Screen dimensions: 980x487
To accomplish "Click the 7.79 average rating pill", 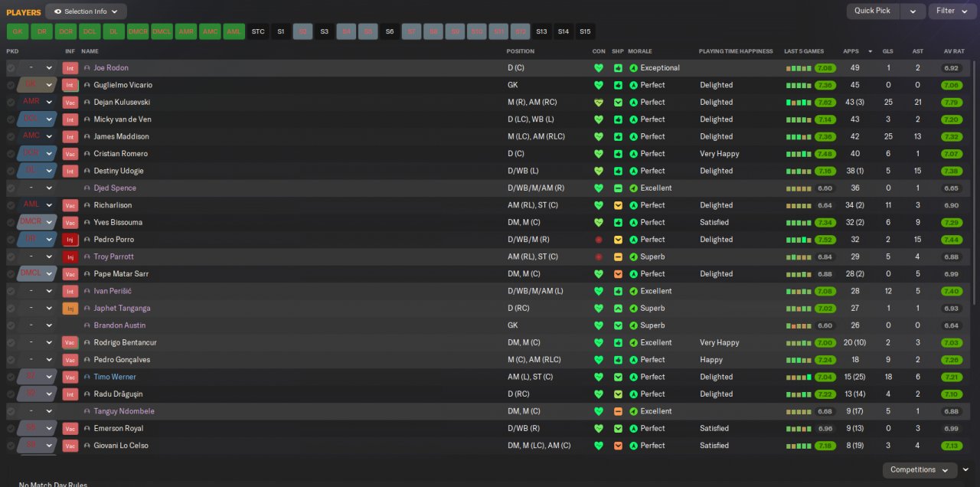I will (x=952, y=103).
